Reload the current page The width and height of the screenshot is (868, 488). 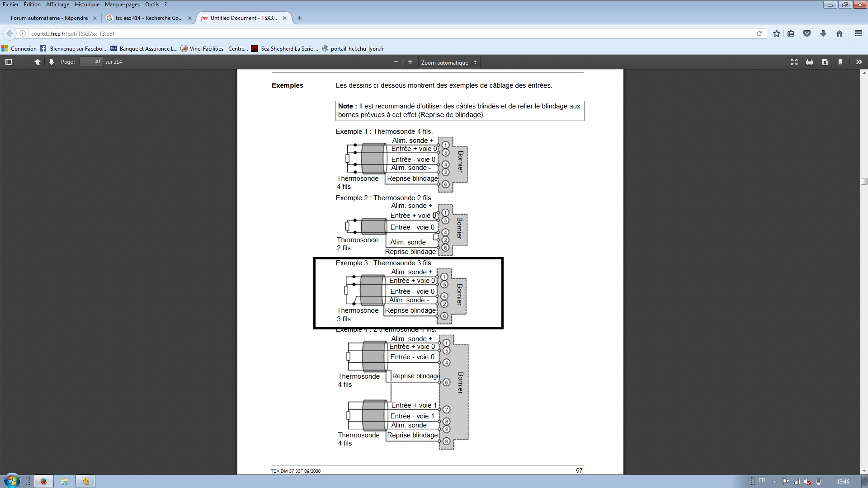(x=759, y=33)
